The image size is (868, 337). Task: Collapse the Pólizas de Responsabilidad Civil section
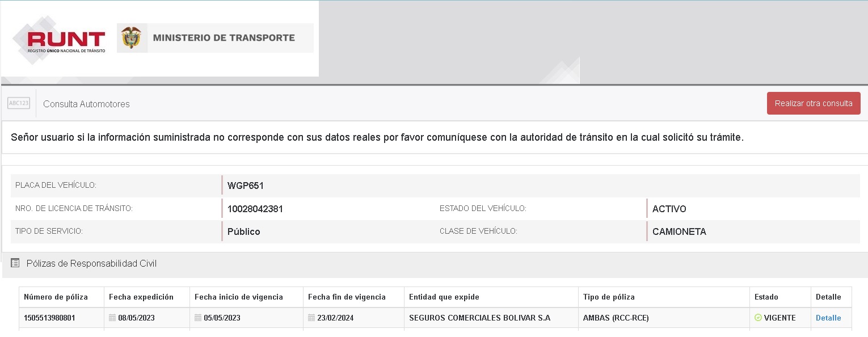point(91,263)
